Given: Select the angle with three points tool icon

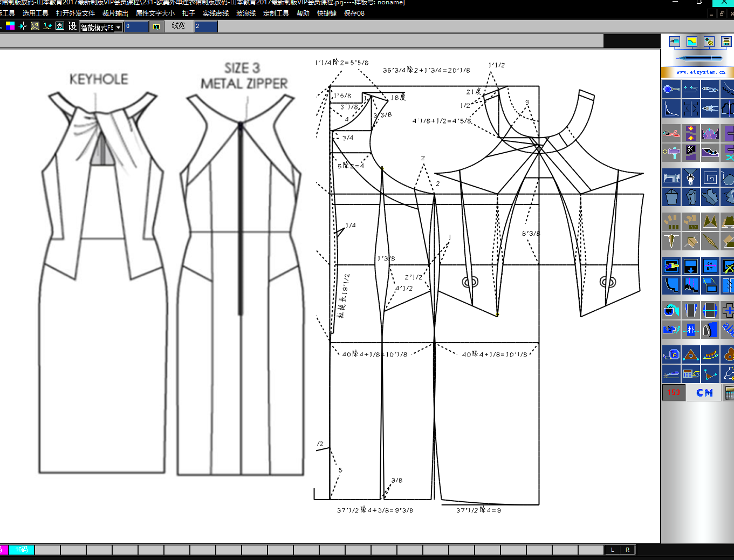Looking at the screenshot, I should 710,373.
